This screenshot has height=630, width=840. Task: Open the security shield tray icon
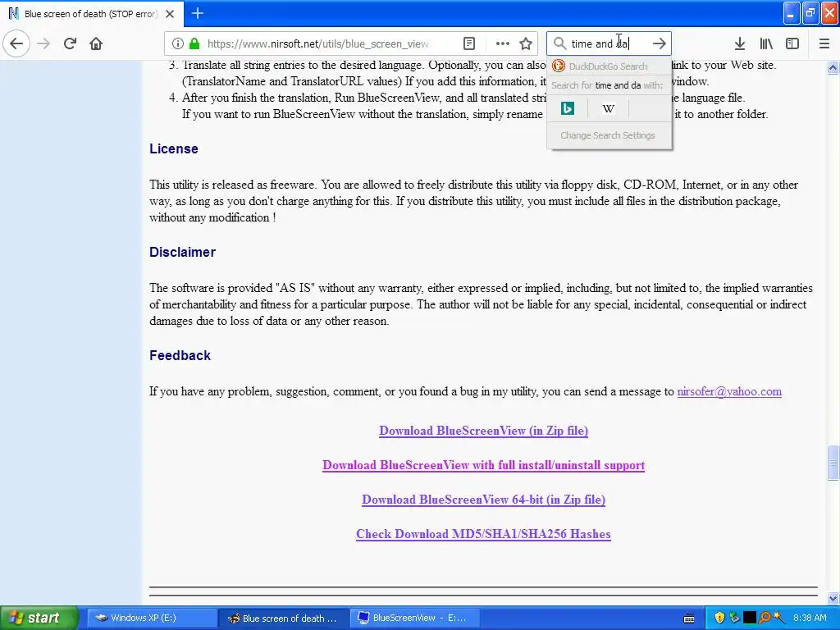(x=719, y=618)
